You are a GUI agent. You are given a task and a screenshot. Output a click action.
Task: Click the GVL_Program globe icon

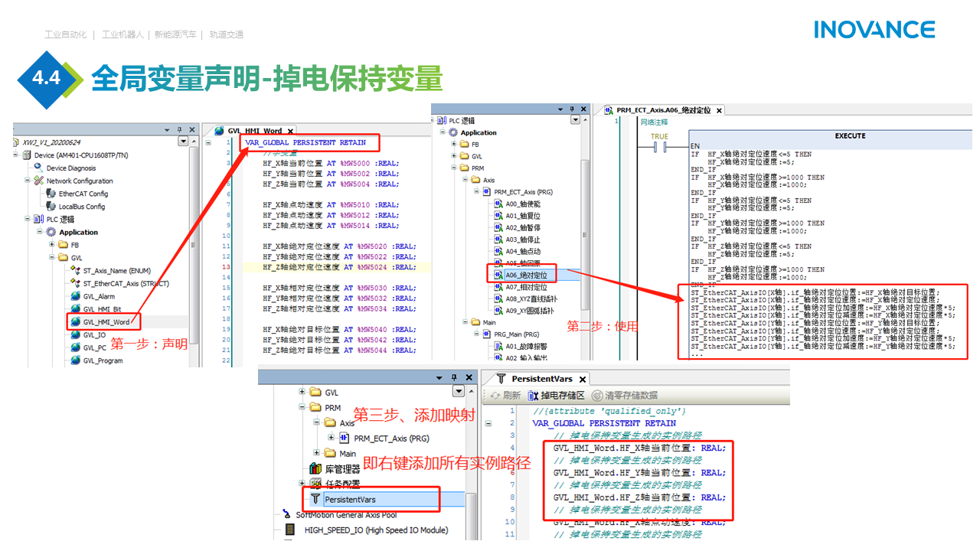pos(75,361)
